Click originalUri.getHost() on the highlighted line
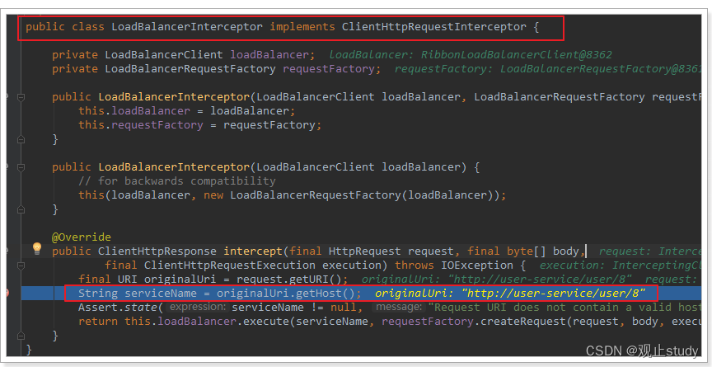 click(285, 293)
